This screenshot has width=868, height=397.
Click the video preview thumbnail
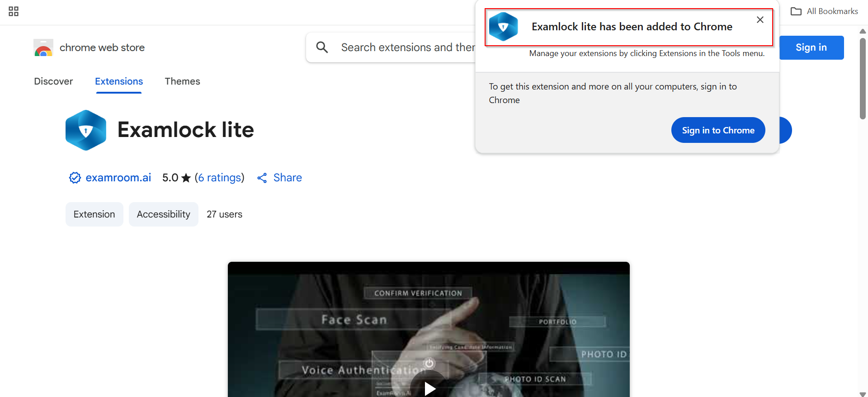[x=429, y=329]
